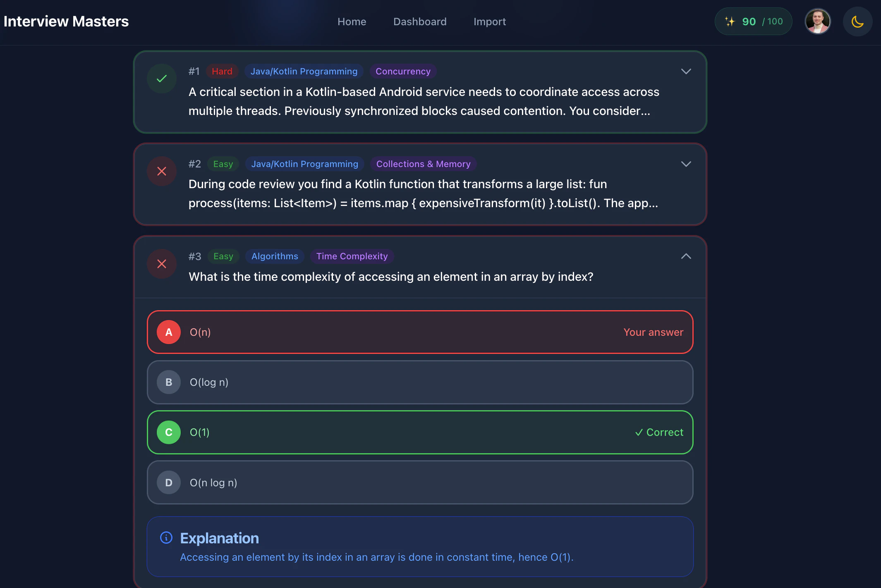Click the sparkle score icon
This screenshot has height=588, width=881.
[x=730, y=22]
